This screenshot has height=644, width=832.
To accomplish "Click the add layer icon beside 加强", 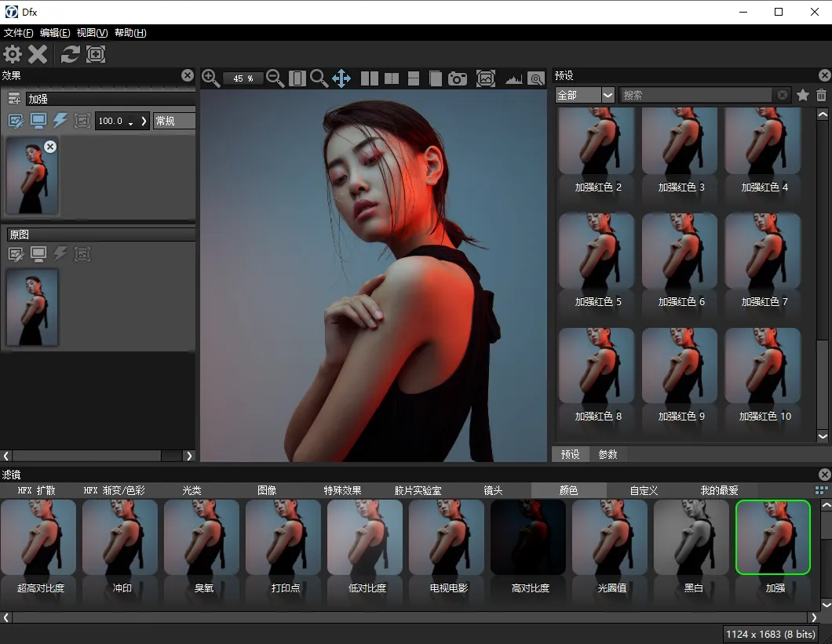I will pyautogui.click(x=14, y=99).
